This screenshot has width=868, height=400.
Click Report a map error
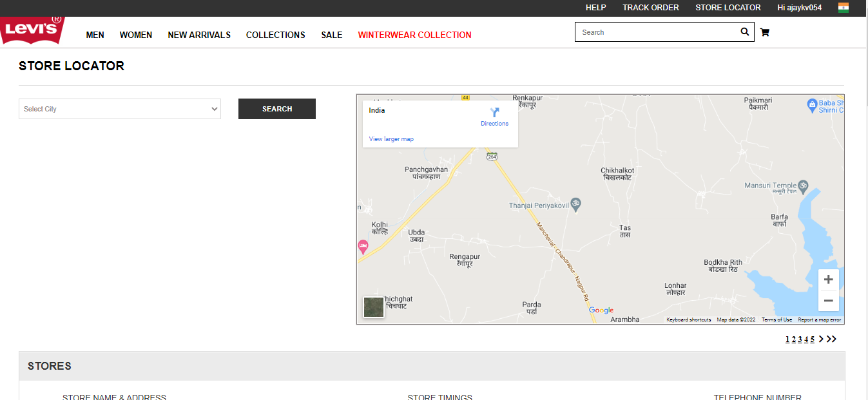coord(820,319)
